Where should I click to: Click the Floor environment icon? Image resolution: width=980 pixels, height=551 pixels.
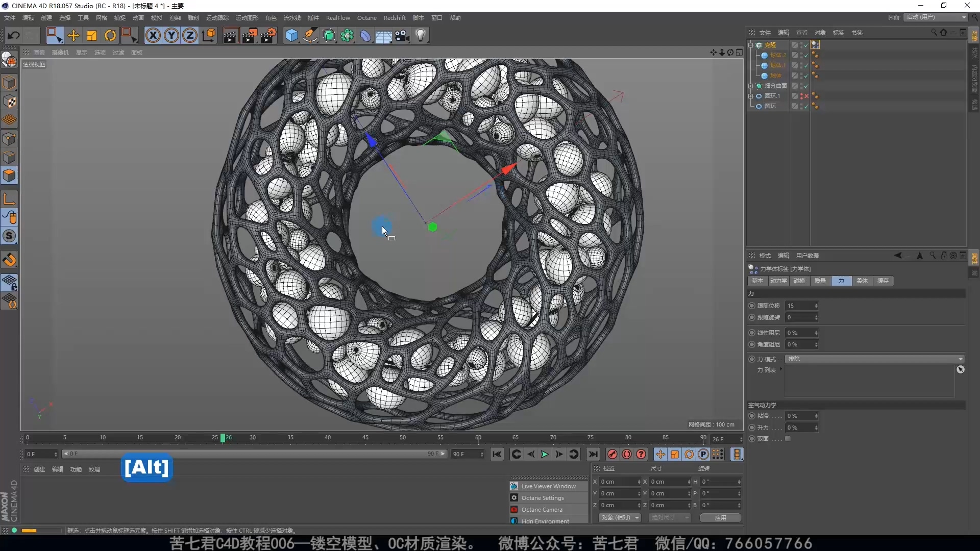coord(383,35)
